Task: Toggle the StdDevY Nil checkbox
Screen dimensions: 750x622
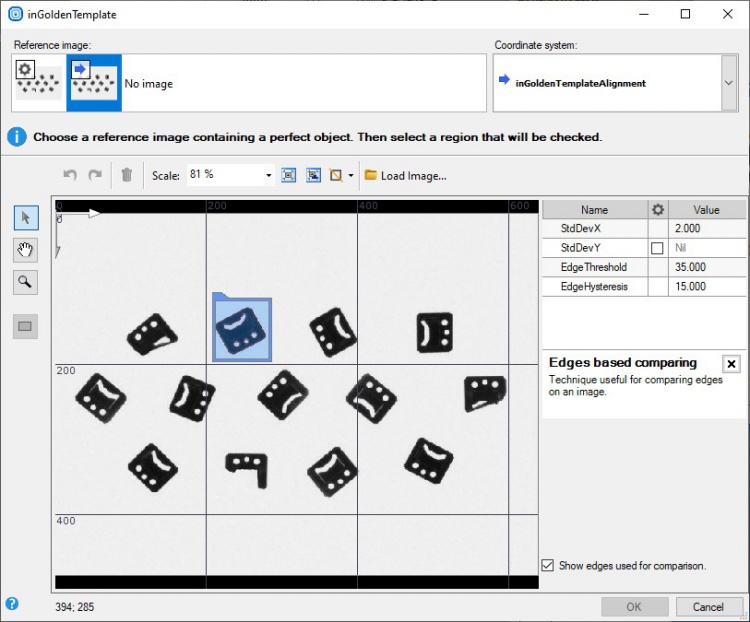Action: pyautogui.click(x=657, y=248)
